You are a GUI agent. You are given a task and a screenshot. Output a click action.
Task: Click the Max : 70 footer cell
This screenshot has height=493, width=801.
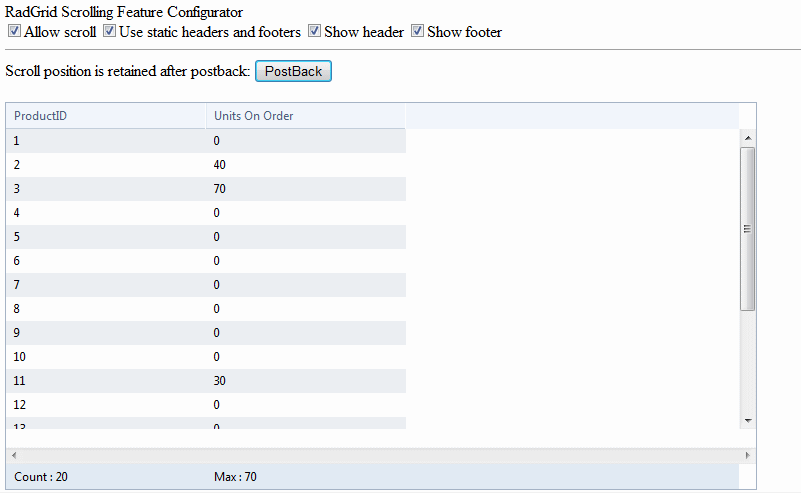(x=236, y=477)
